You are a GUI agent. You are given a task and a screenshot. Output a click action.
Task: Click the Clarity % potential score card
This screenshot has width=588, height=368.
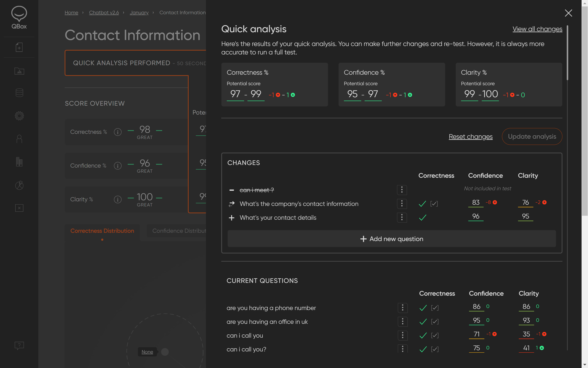509,85
